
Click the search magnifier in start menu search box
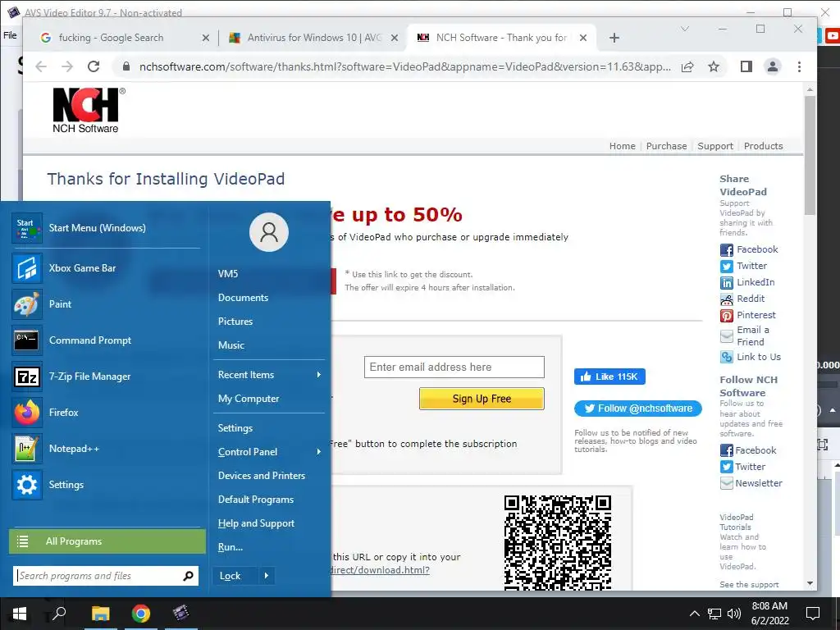(x=188, y=576)
